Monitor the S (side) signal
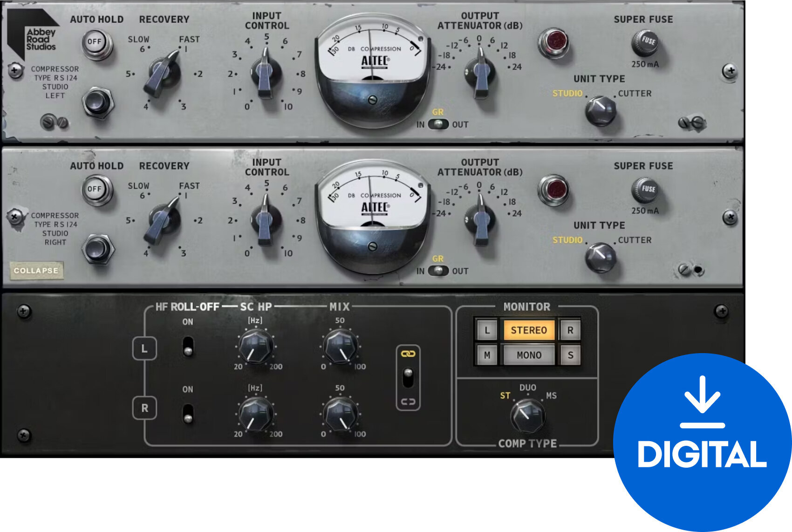This screenshot has height=532, width=792. pyautogui.click(x=570, y=355)
